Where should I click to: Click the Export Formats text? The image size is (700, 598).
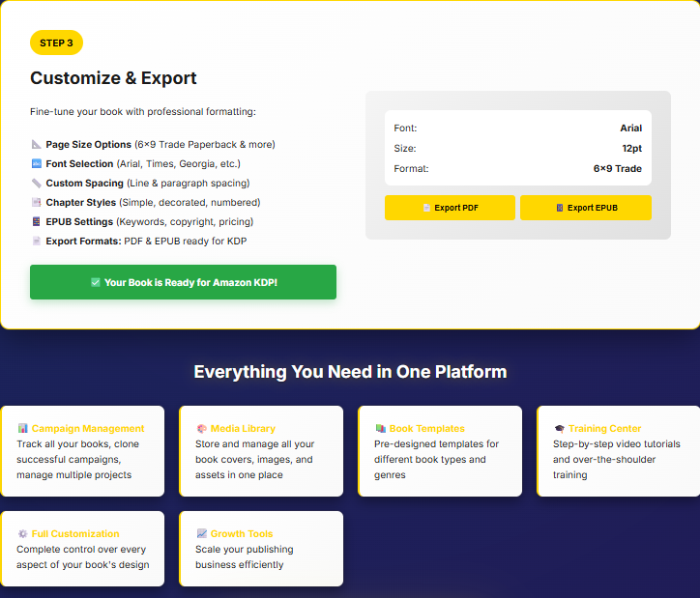click(83, 242)
